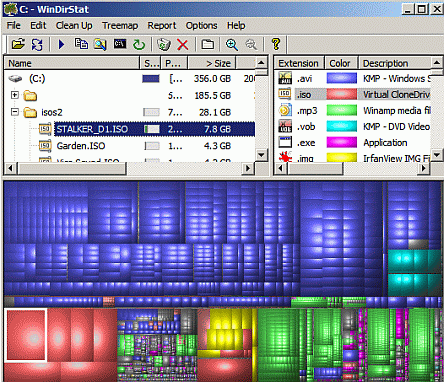Click the Explorer here toolbar icon

click(x=100, y=44)
